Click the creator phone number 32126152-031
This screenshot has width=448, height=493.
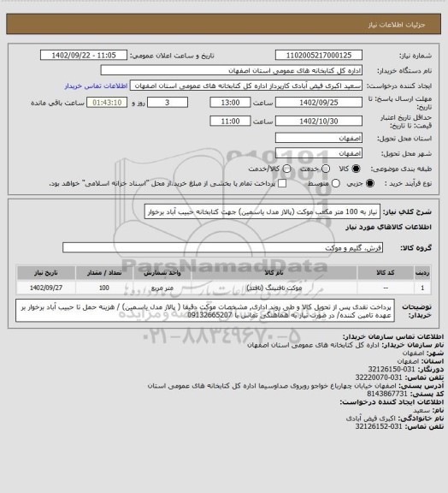pos(379,426)
